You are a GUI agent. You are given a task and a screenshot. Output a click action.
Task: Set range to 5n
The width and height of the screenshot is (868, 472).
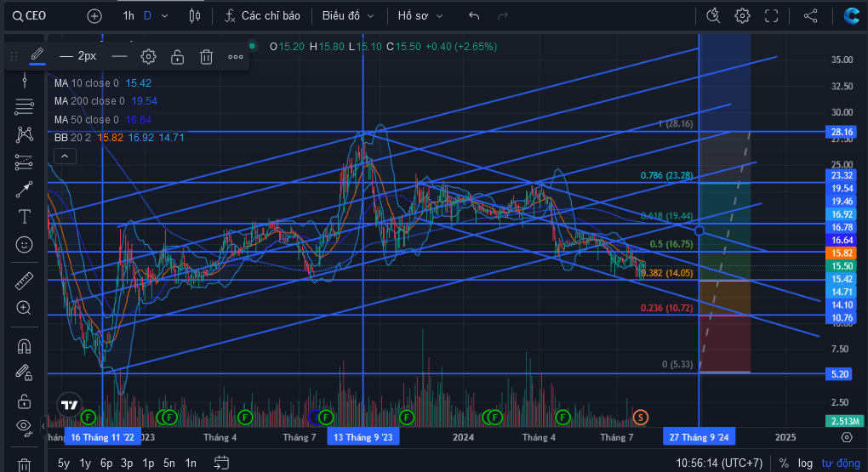(169, 463)
